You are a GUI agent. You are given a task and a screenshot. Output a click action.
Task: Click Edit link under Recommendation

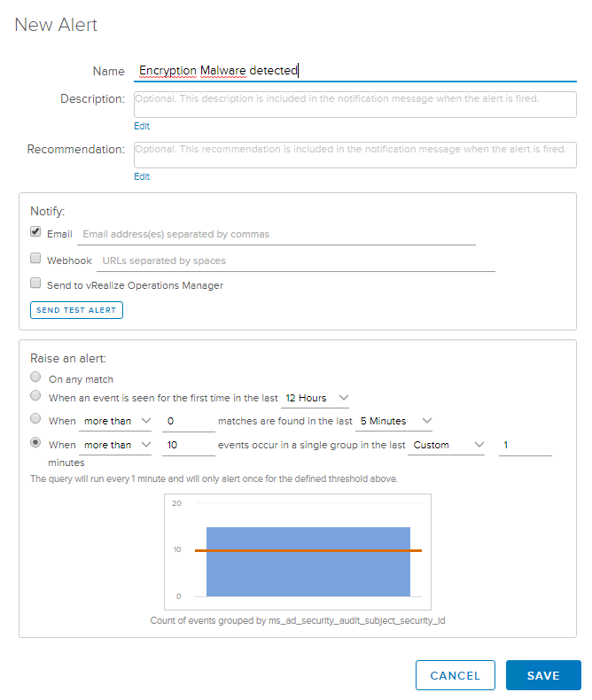click(x=142, y=177)
